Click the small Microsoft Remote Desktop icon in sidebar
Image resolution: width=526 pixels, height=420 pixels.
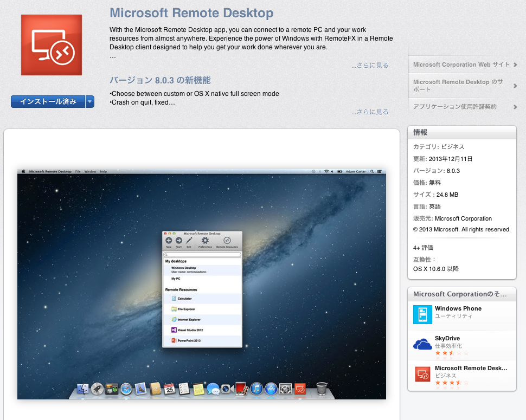point(422,374)
